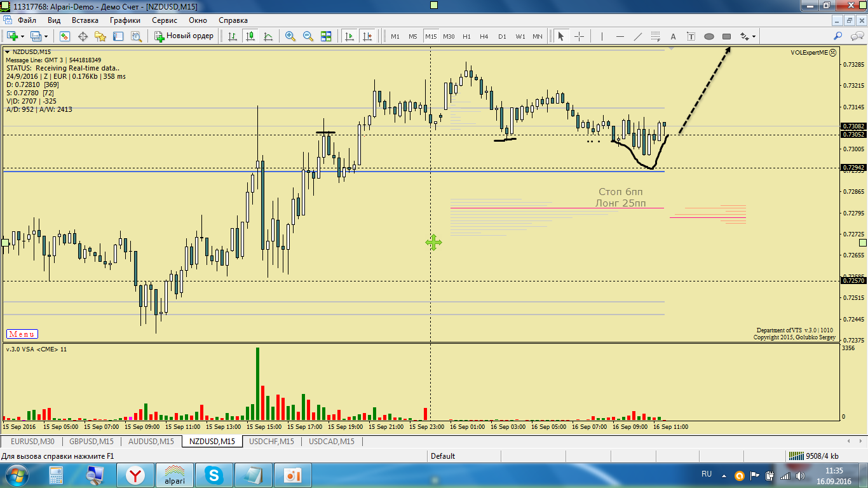Viewport: 868px width, 488px height.
Task: Open the Справка menu
Action: coord(233,20)
